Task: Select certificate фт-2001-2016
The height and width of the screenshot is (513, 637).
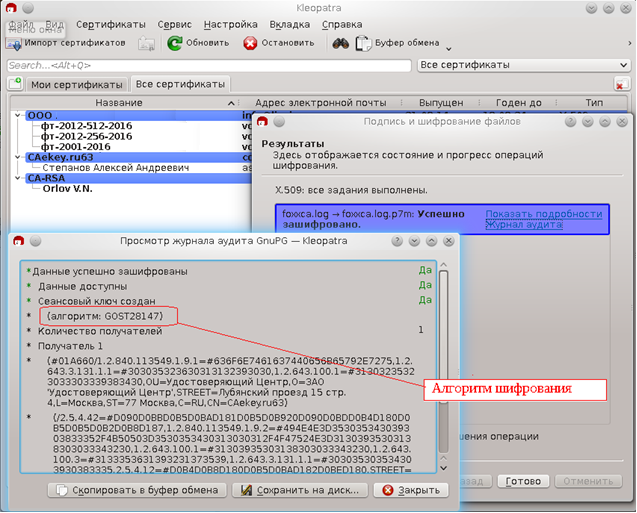Action: tap(76, 147)
